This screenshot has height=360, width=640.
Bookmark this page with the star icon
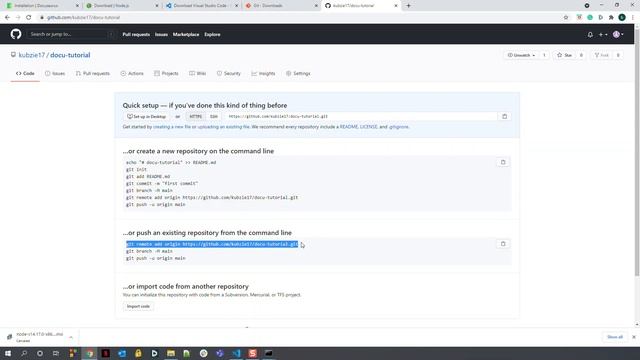tap(566, 18)
